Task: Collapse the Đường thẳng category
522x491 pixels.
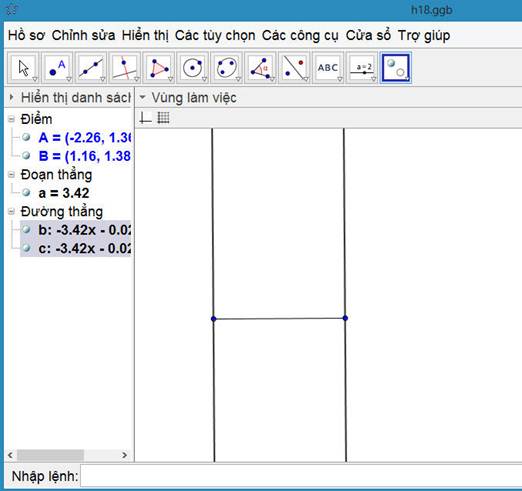Action: tap(11, 211)
